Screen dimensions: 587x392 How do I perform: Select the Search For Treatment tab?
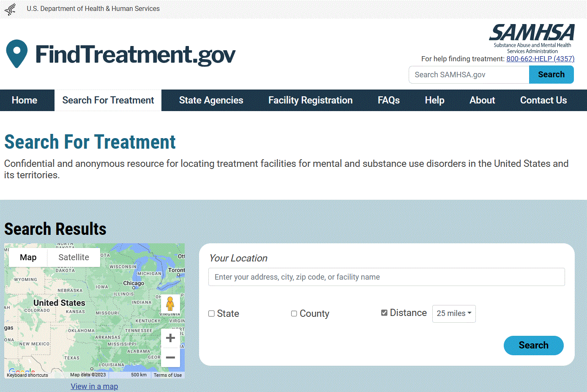[108, 100]
